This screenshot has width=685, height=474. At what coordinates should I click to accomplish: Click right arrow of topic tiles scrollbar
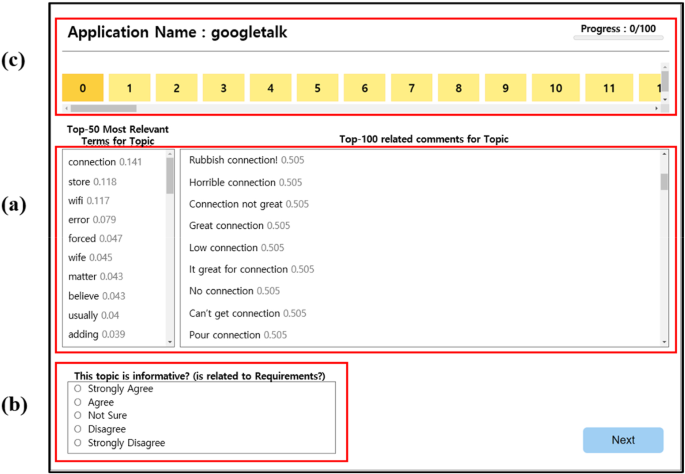coord(656,108)
